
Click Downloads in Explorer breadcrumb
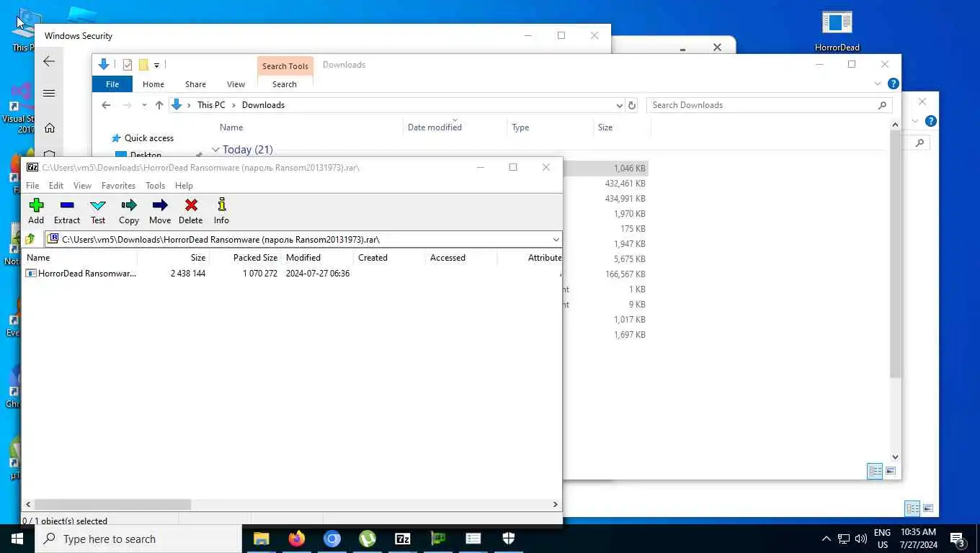(263, 105)
